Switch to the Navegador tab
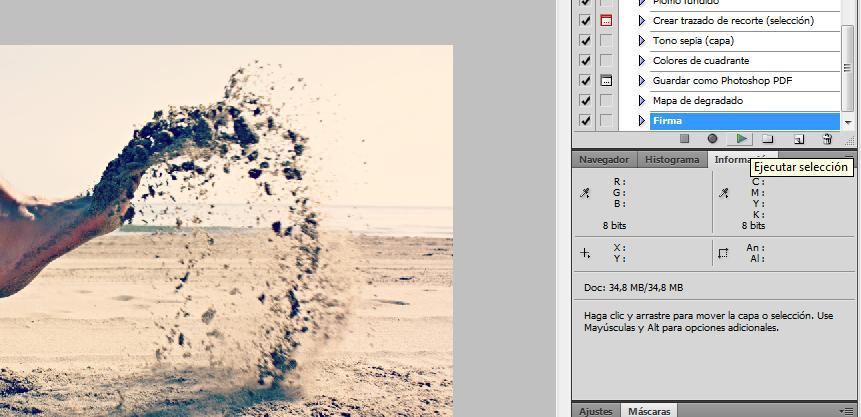The height and width of the screenshot is (417, 861). (604, 160)
